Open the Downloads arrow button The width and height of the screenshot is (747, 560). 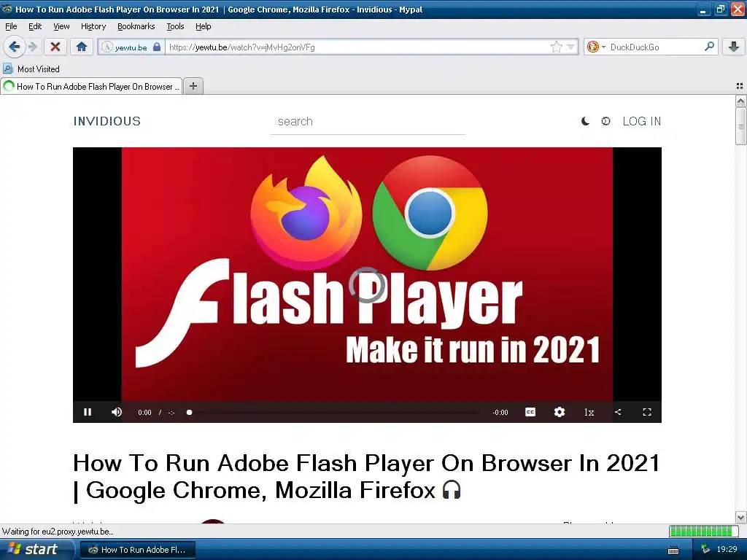tap(734, 47)
